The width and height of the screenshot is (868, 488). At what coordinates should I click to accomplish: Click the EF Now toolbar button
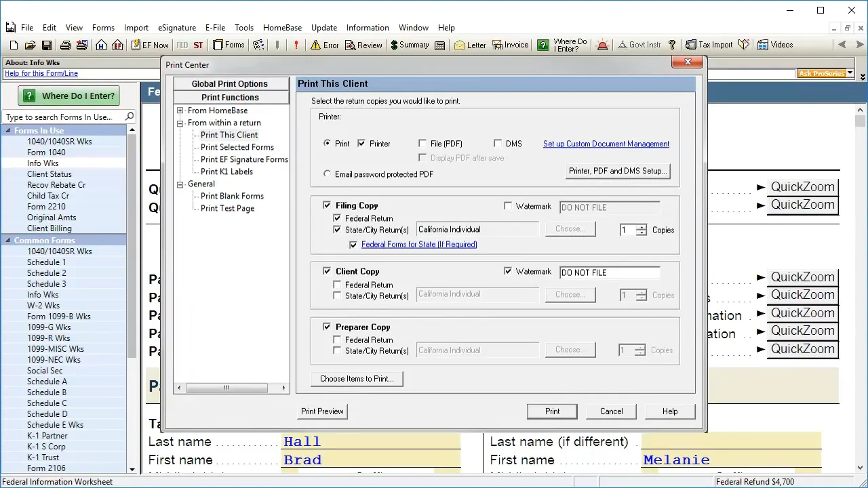point(150,45)
